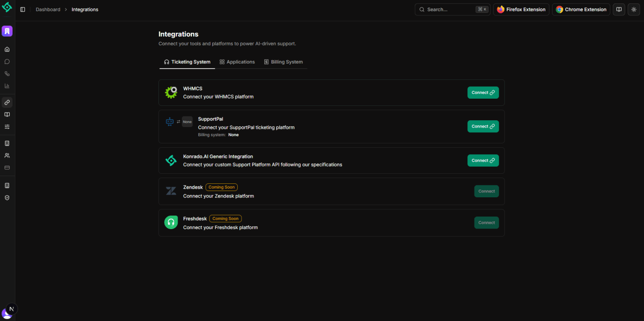
Task: Open the purple organization building icon
Action: coord(7,31)
